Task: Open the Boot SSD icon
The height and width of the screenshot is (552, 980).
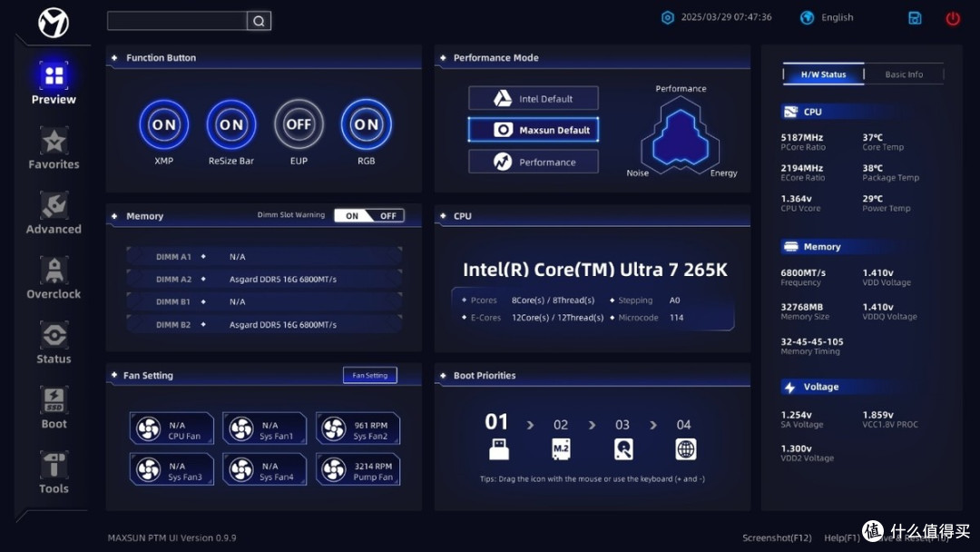Action: 54,400
